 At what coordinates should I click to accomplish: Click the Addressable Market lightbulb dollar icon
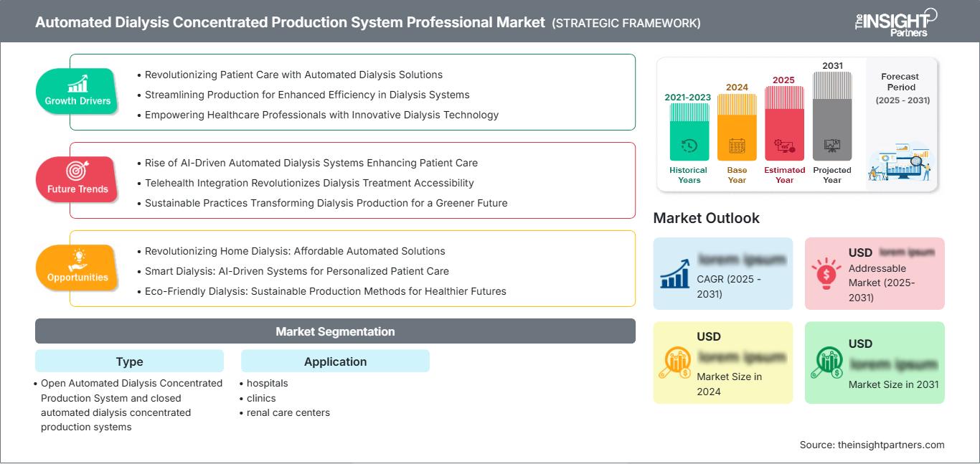click(826, 273)
